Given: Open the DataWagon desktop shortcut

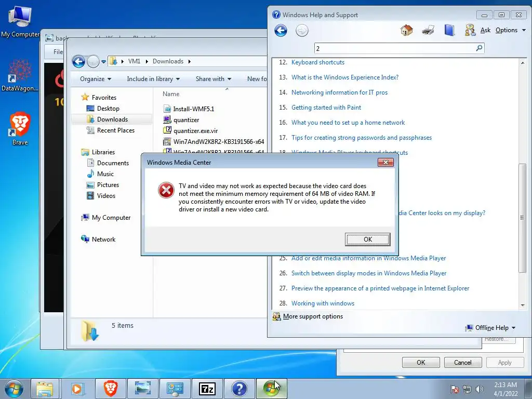Looking at the screenshot, I should (20, 76).
